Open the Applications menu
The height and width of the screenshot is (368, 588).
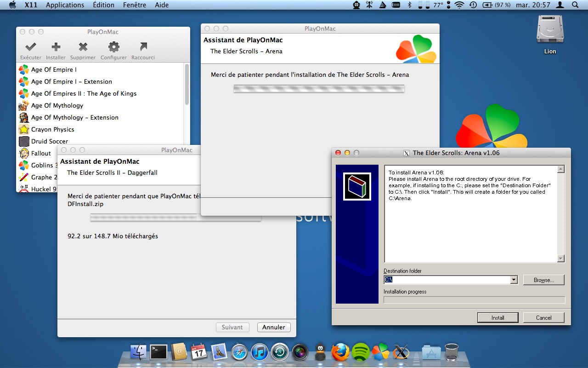click(x=65, y=5)
